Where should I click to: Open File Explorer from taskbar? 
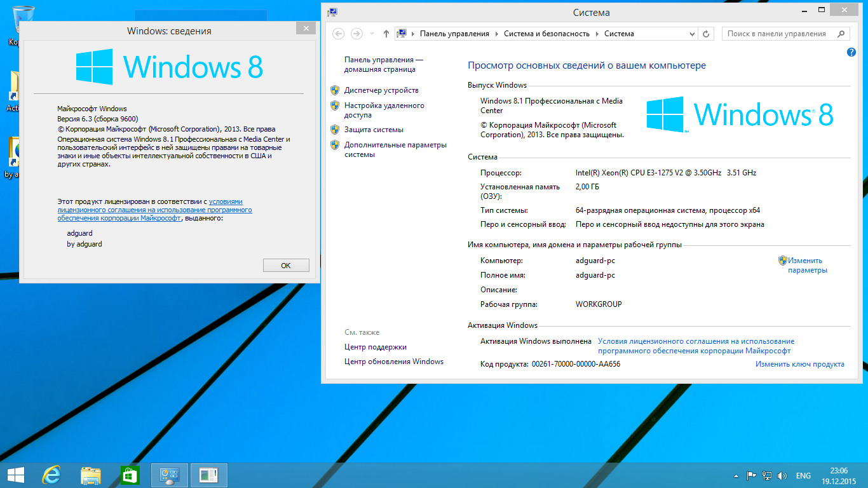pyautogui.click(x=91, y=475)
